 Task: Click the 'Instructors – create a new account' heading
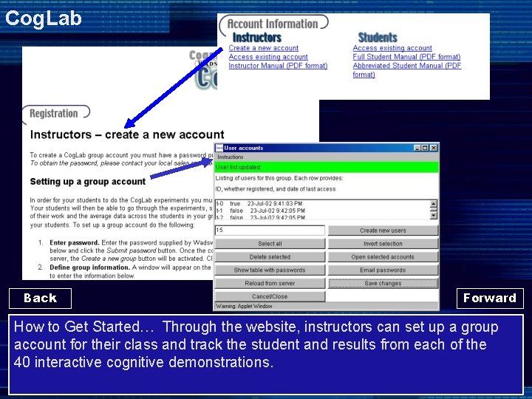click(x=127, y=134)
